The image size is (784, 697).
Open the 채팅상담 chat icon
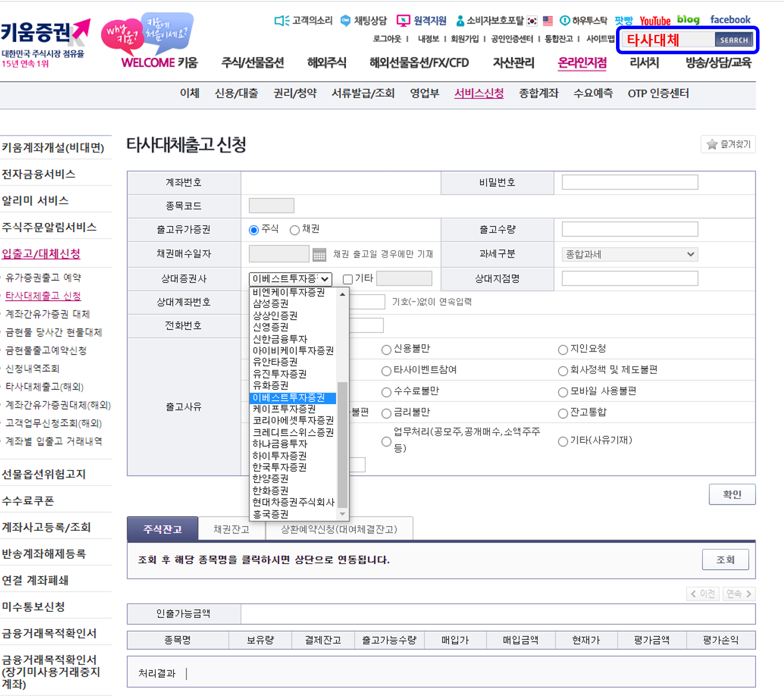coord(347,20)
